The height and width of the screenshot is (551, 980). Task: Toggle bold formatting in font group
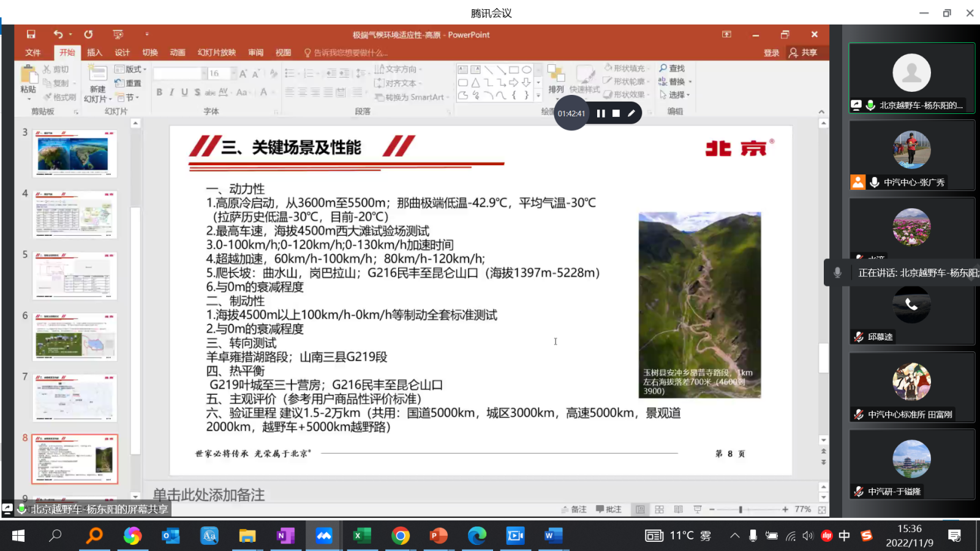click(x=159, y=92)
